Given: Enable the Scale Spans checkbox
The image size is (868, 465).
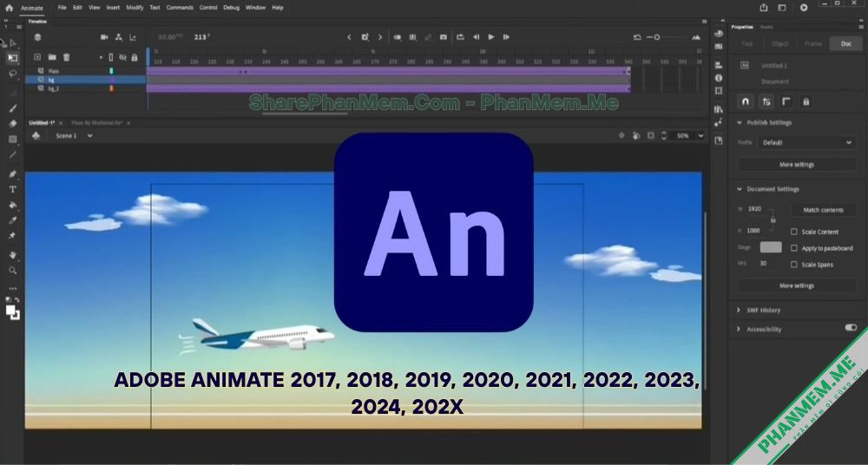Looking at the screenshot, I should pyautogui.click(x=794, y=265).
